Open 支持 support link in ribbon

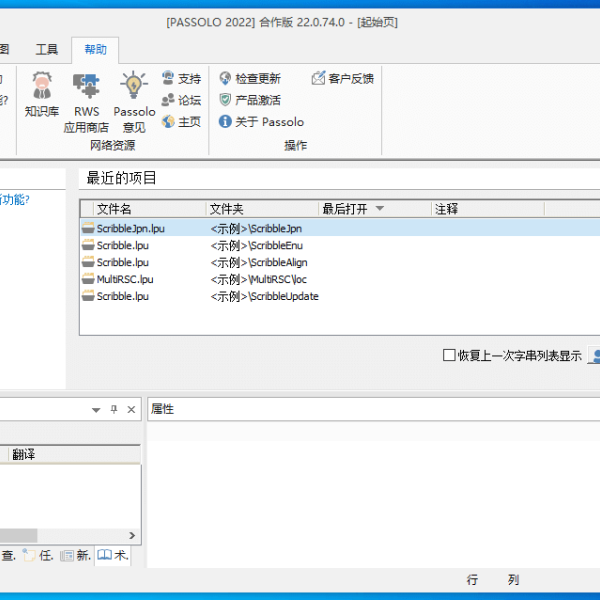pyautogui.click(x=181, y=78)
